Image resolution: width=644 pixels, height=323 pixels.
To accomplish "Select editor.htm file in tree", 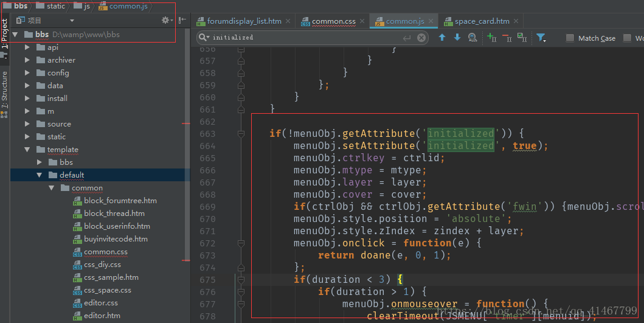I will click(x=97, y=316).
